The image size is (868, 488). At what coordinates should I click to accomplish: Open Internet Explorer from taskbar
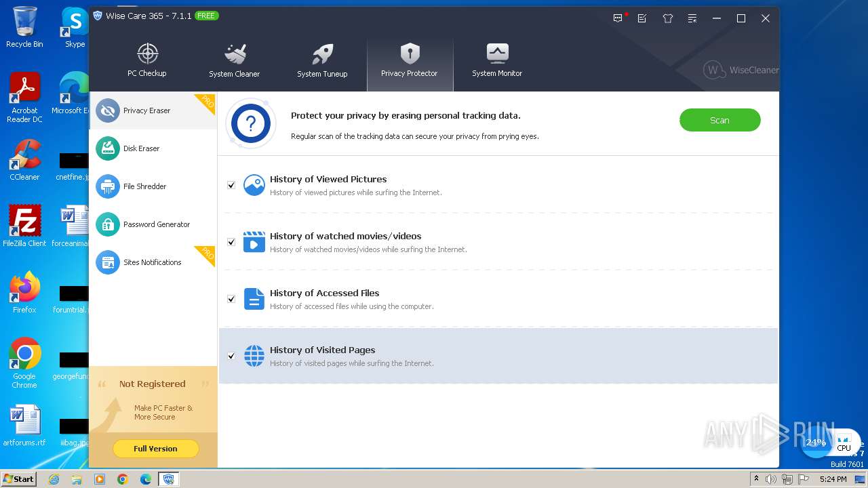[54, 479]
